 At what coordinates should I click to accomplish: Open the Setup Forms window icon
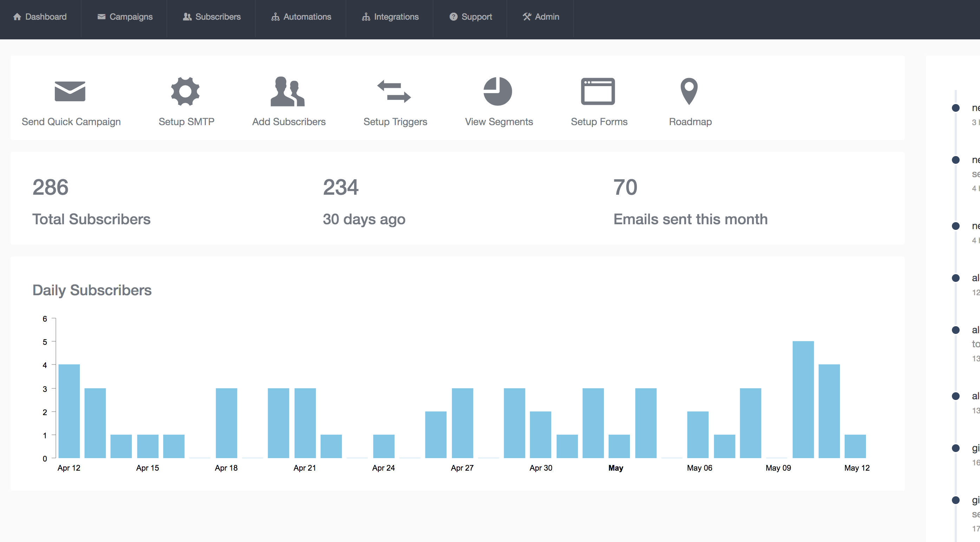[598, 91]
